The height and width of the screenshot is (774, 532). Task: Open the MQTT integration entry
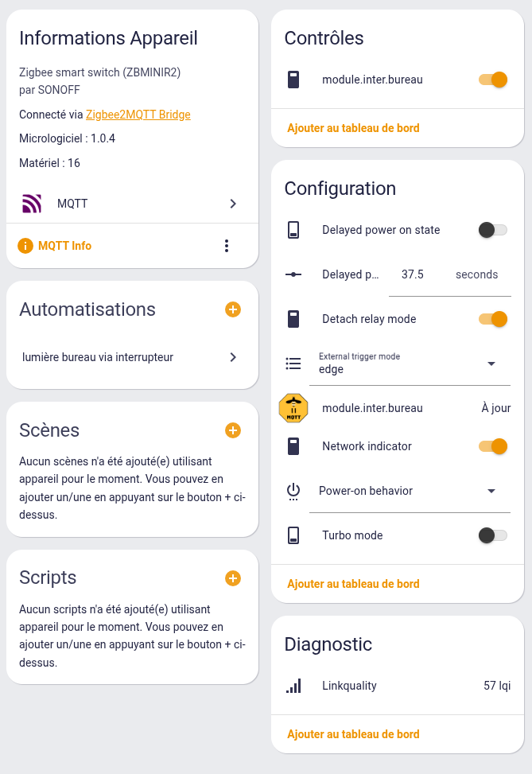(132, 204)
